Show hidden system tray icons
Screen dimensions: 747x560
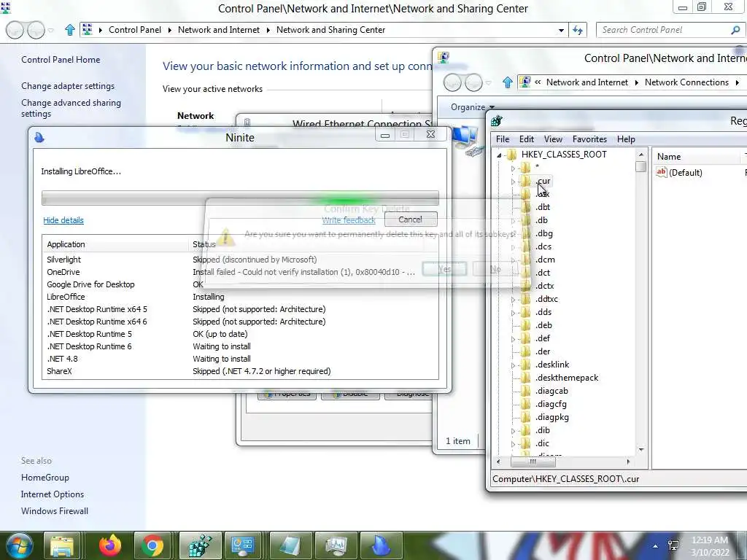(x=656, y=547)
